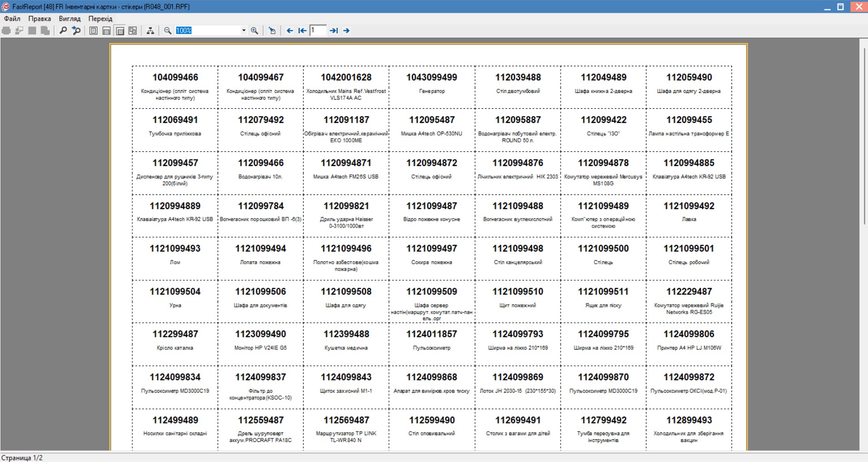Click the Лом sticker label
The height and width of the screenshot is (462, 868).
[175, 263]
